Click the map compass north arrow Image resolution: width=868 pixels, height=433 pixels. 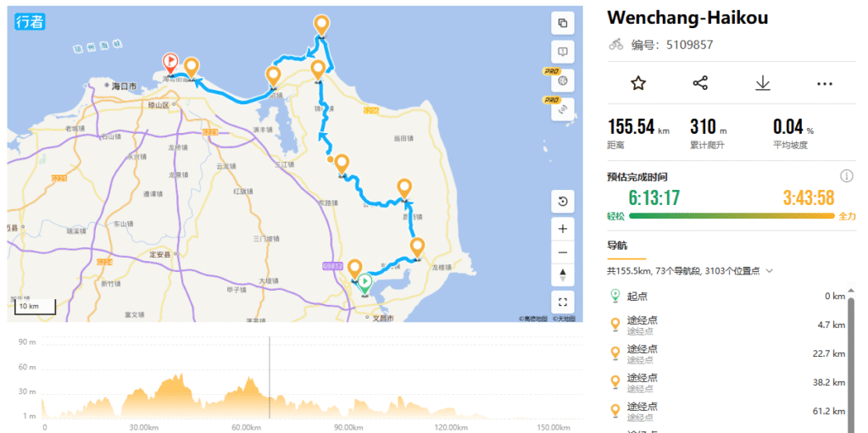tap(563, 275)
